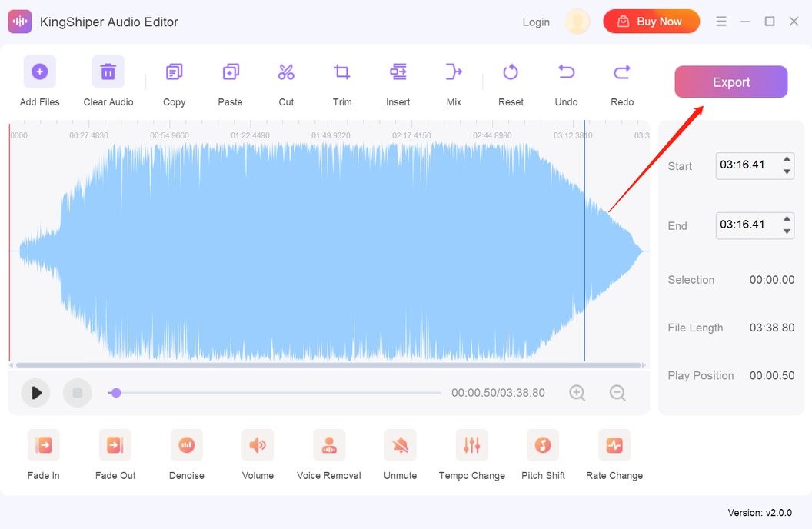This screenshot has height=529, width=812.
Task: Click the Buy Now button
Action: click(651, 22)
